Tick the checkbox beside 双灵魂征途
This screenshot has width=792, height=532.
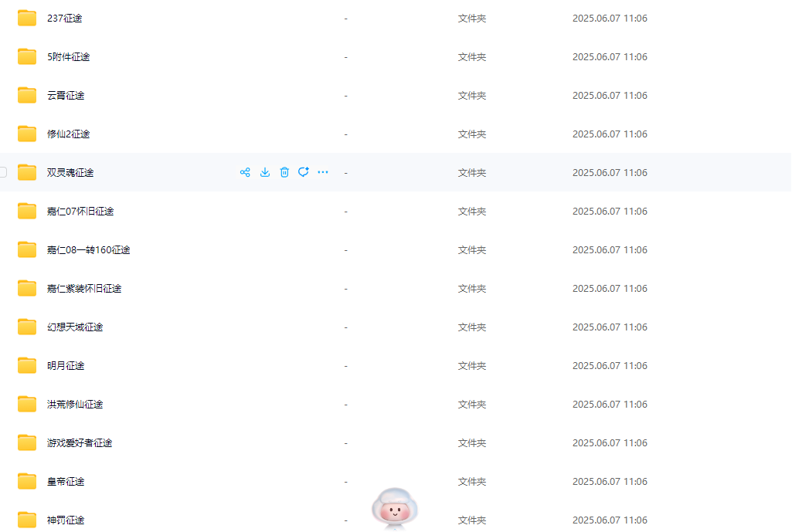coord(3,172)
